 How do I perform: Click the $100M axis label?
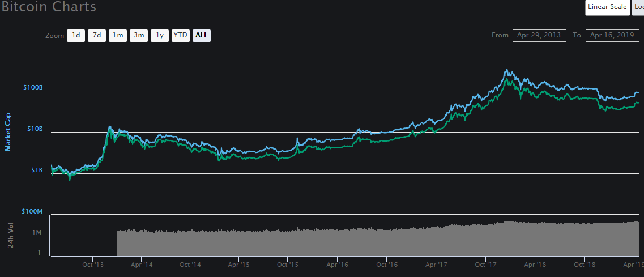32,211
